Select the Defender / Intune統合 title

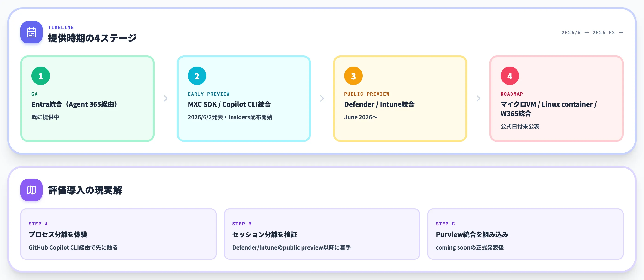[x=379, y=104]
